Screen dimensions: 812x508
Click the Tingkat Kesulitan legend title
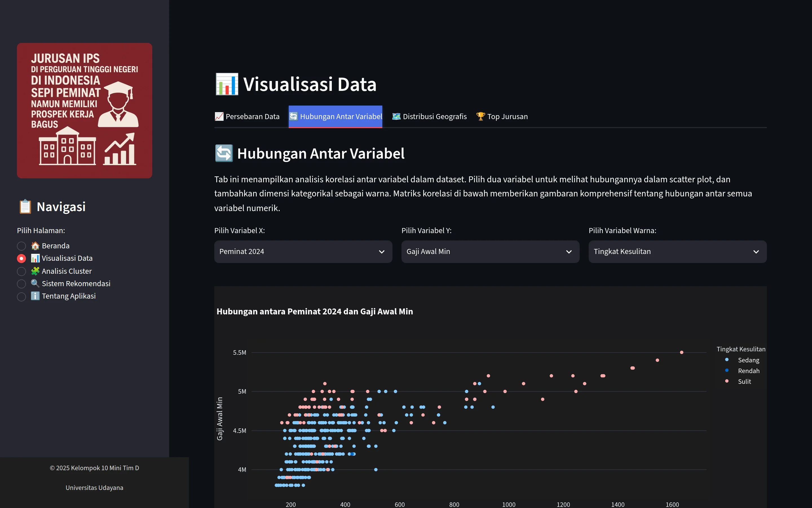pyautogui.click(x=741, y=349)
